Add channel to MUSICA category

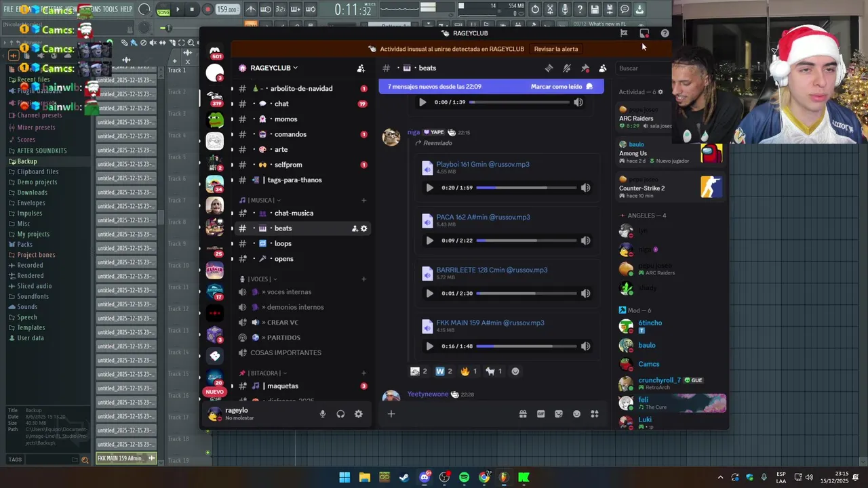tap(363, 200)
